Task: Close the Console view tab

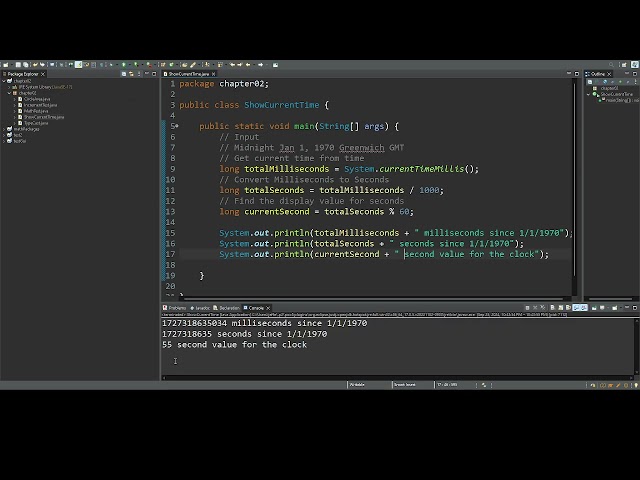Action: pos(268,308)
